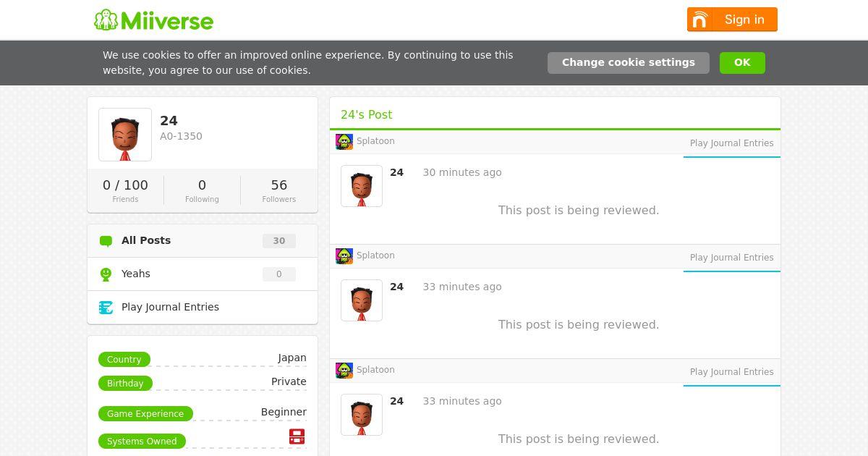The height and width of the screenshot is (456, 868).
Task: Open the Miiverse home logo
Action: [x=153, y=20]
